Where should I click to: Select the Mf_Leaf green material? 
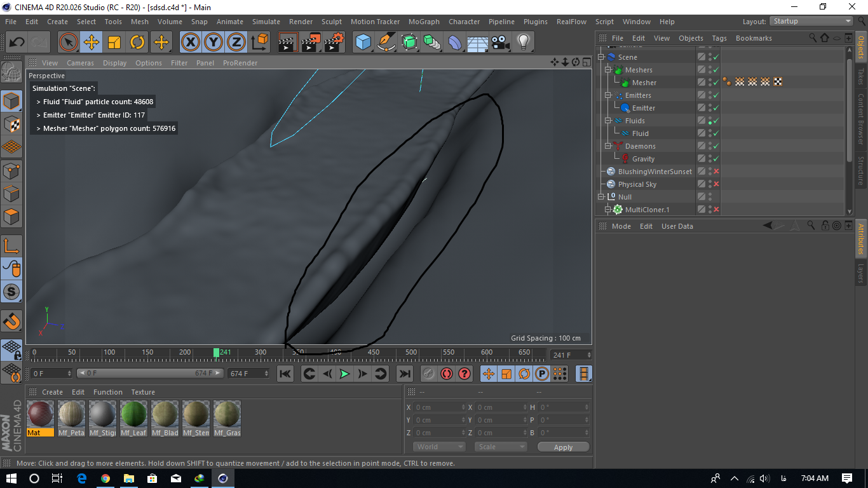[134, 418]
